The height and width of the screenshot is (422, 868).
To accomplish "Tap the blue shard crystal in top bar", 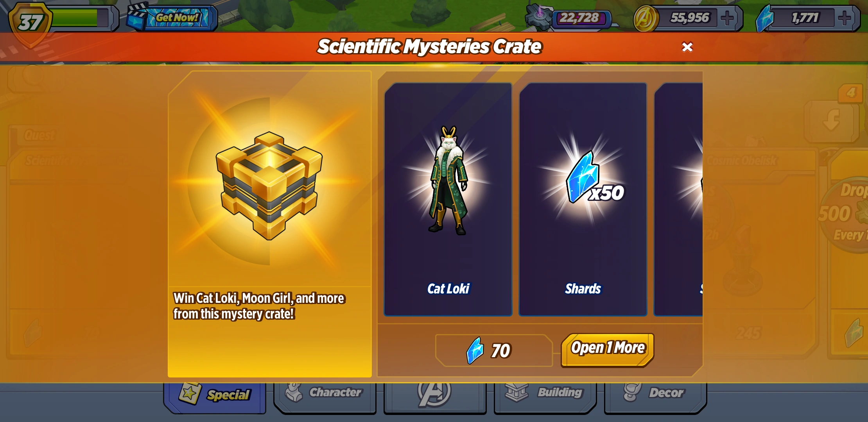I will pos(764,18).
